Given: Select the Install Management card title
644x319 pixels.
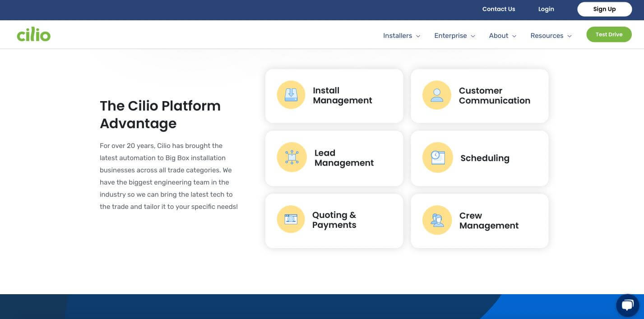Looking at the screenshot, I should (x=343, y=95).
